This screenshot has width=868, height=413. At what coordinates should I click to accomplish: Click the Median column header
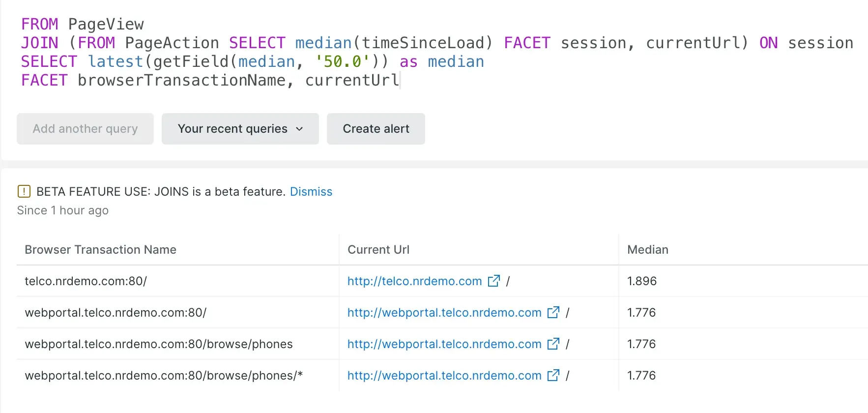(x=647, y=250)
